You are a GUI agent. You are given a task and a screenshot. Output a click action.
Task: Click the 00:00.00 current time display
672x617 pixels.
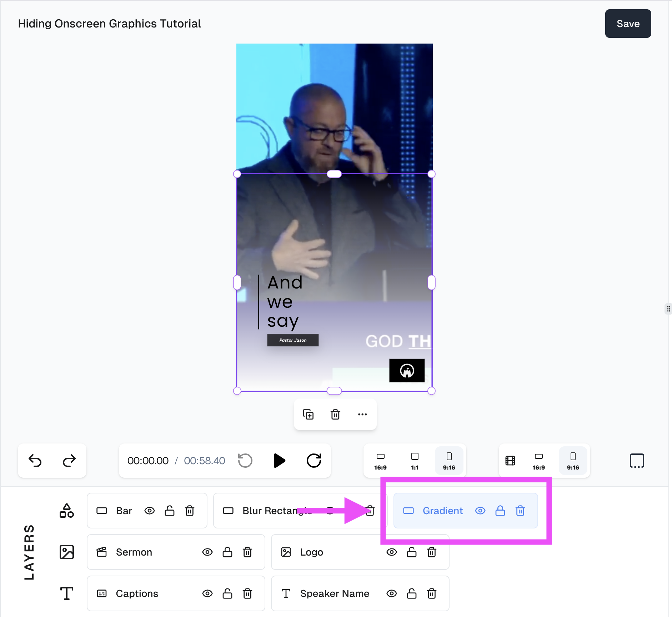148,461
